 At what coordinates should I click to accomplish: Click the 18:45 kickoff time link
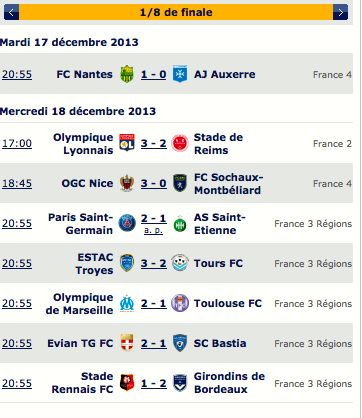tap(17, 183)
